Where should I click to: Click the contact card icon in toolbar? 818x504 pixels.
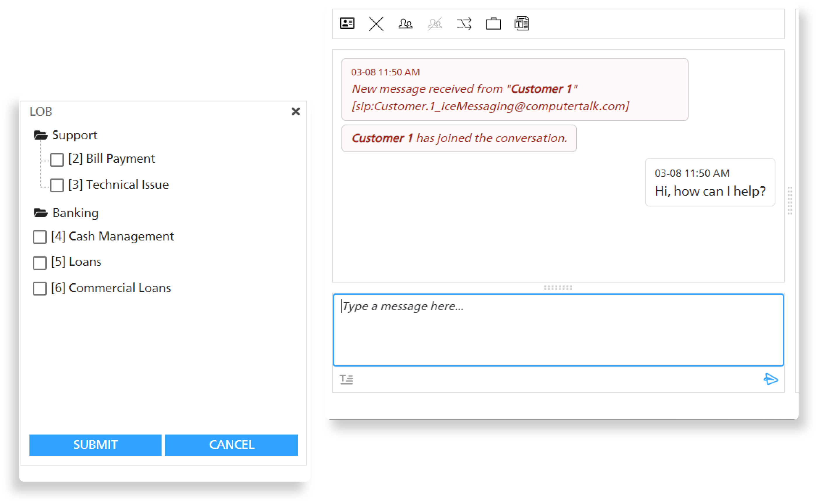pyautogui.click(x=347, y=24)
